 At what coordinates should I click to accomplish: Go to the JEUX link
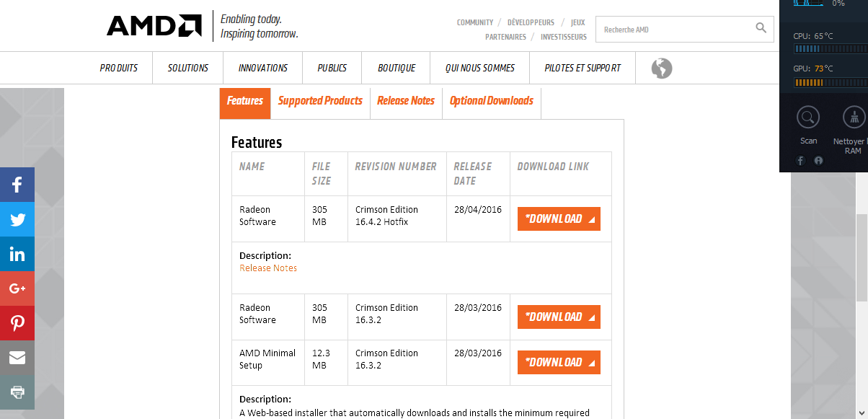pyautogui.click(x=578, y=23)
